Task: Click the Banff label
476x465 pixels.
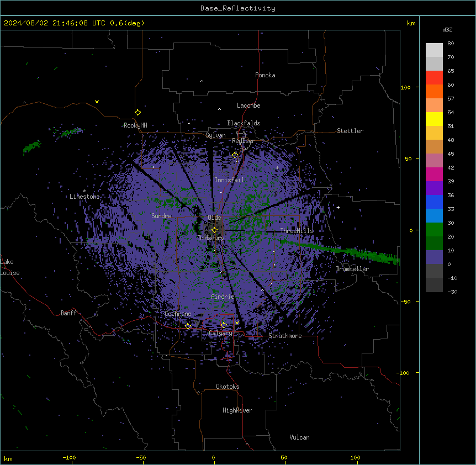Action: point(68,313)
